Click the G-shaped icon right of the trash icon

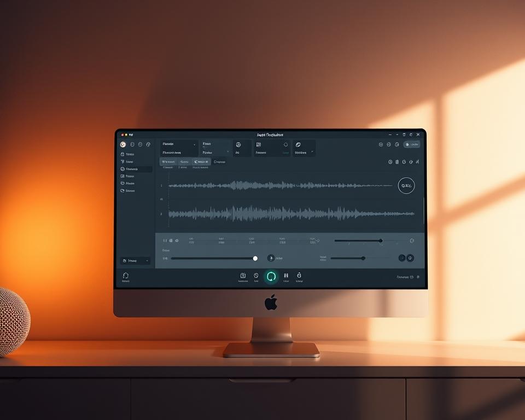[x=404, y=162]
